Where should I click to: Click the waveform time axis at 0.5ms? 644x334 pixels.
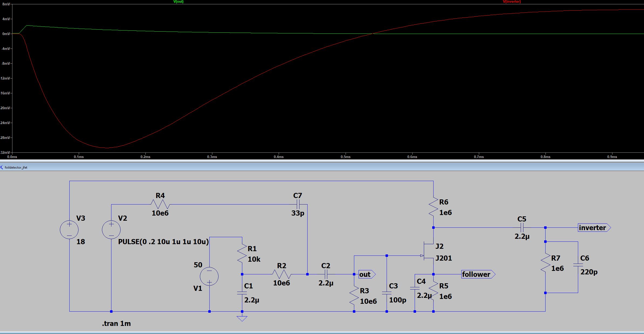click(345, 157)
